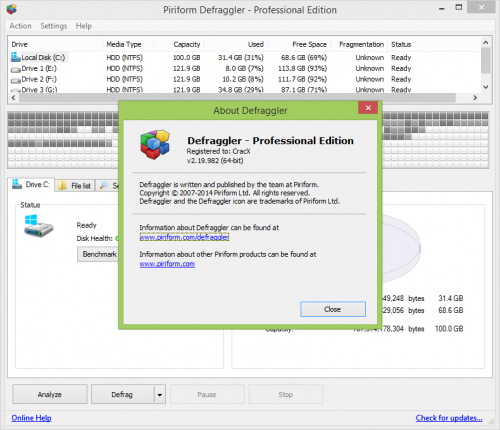Screen dimensions: 500x430
Task: Click the Benchmark button
Action: (99, 254)
